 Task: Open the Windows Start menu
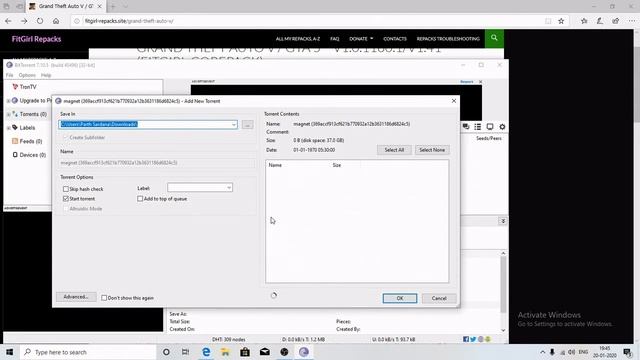pos(9,352)
